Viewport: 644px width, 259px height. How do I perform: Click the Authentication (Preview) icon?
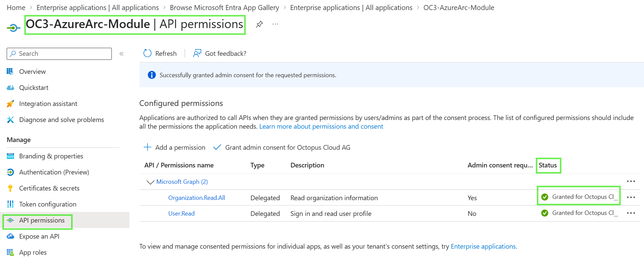pos(10,172)
